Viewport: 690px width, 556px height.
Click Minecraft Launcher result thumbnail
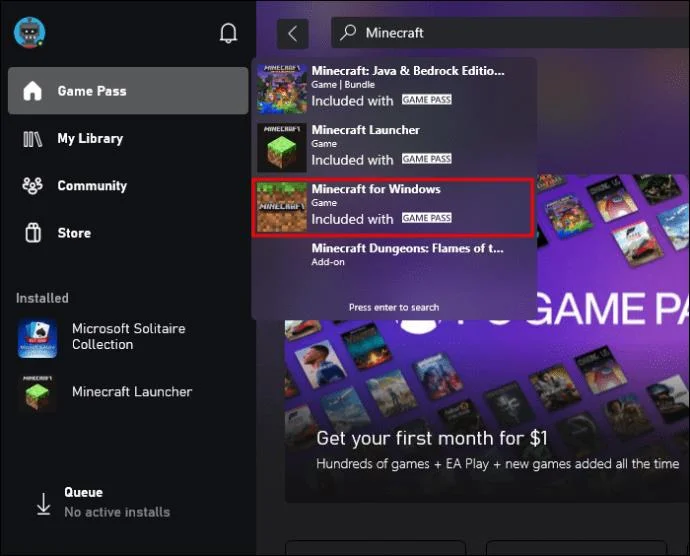(x=282, y=147)
